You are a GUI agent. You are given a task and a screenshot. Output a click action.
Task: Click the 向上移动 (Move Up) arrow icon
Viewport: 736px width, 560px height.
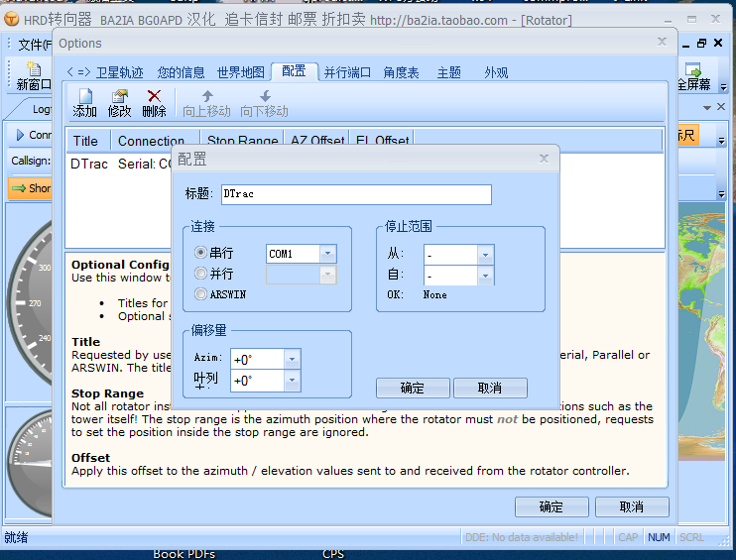click(x=206, y=97)
